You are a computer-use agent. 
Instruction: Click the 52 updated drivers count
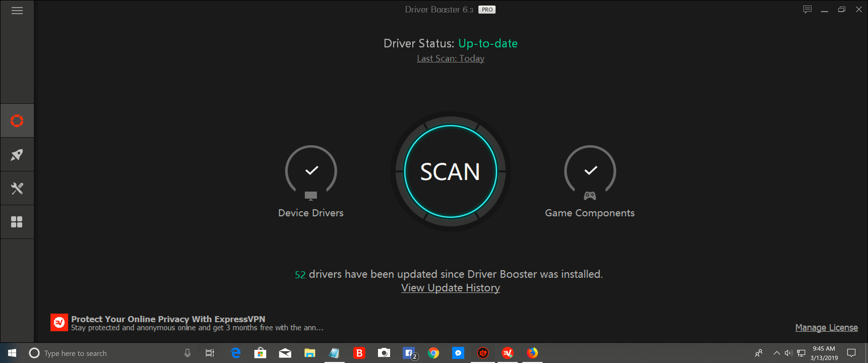click(300, 275)
